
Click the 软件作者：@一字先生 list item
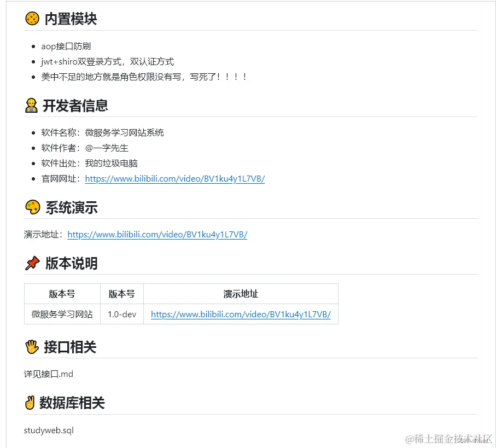click(84, 148)
